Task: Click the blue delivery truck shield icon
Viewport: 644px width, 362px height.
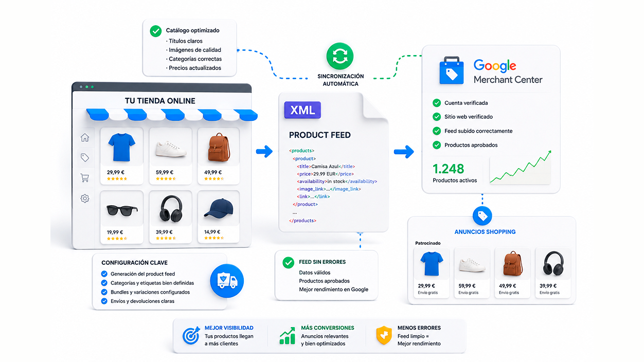Action: (x=227, y=281)
